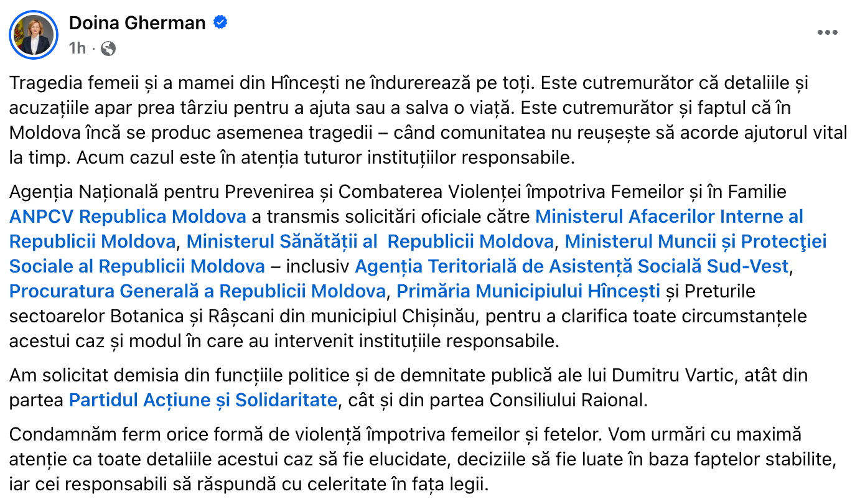Click the globe public-audience icon
Viewport: 860px width, 504px height.
click(108, 48)
